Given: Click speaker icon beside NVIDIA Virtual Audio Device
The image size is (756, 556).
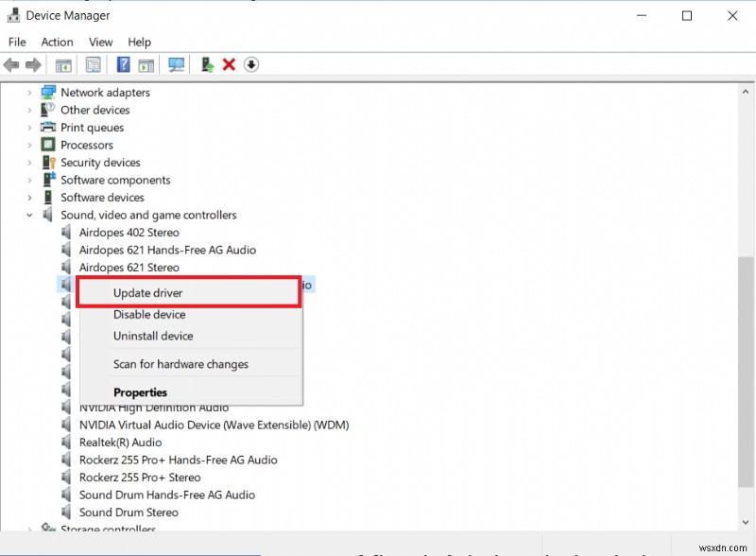Looking at the screenshot, I should 66,425.
